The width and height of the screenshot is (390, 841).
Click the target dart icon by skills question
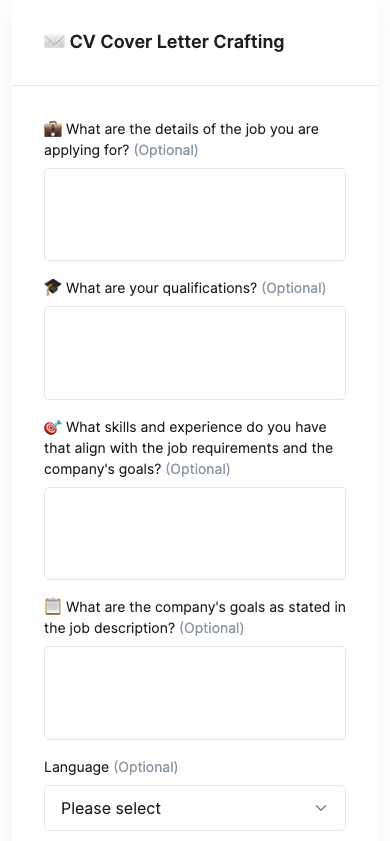click(x=53, y=427)
